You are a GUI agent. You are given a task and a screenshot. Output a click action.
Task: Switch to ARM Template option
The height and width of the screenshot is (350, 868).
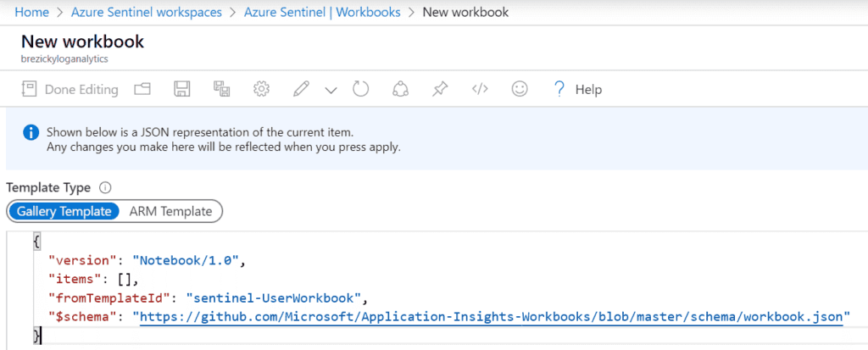(170, 211)
